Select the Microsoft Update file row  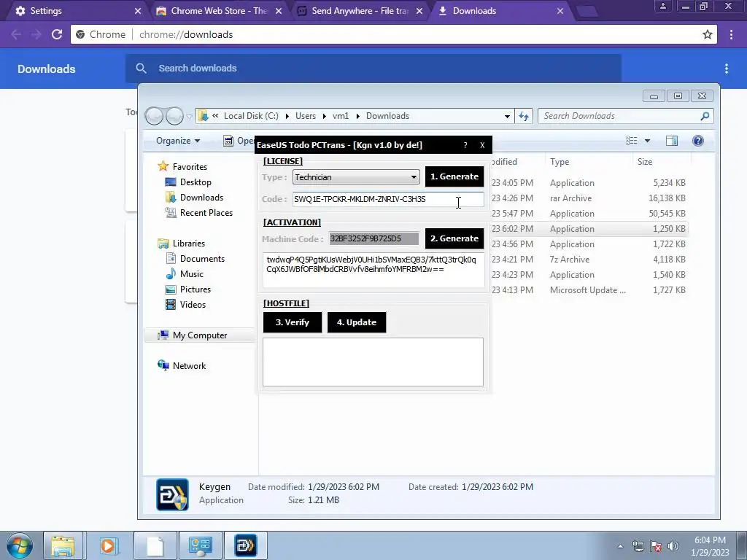pyautogui.click(x=589, y=290)
